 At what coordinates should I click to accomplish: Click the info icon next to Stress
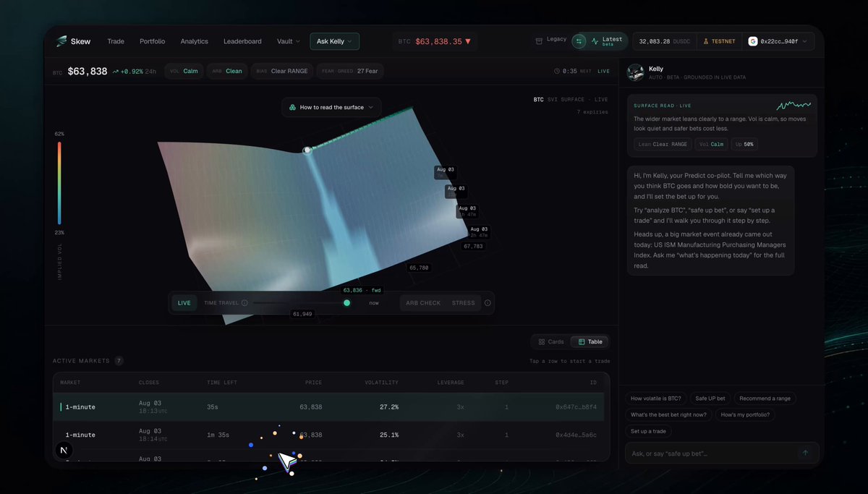[488, 303]
